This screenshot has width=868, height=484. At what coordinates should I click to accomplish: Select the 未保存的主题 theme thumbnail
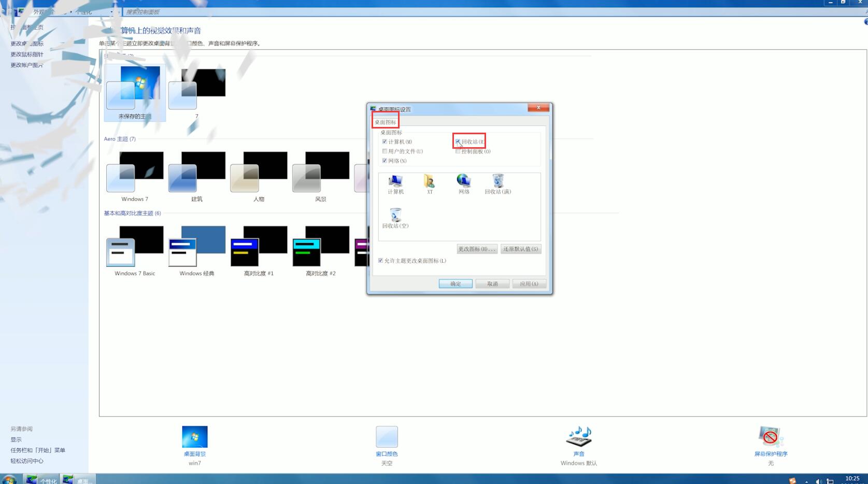[x=135, y=93]
